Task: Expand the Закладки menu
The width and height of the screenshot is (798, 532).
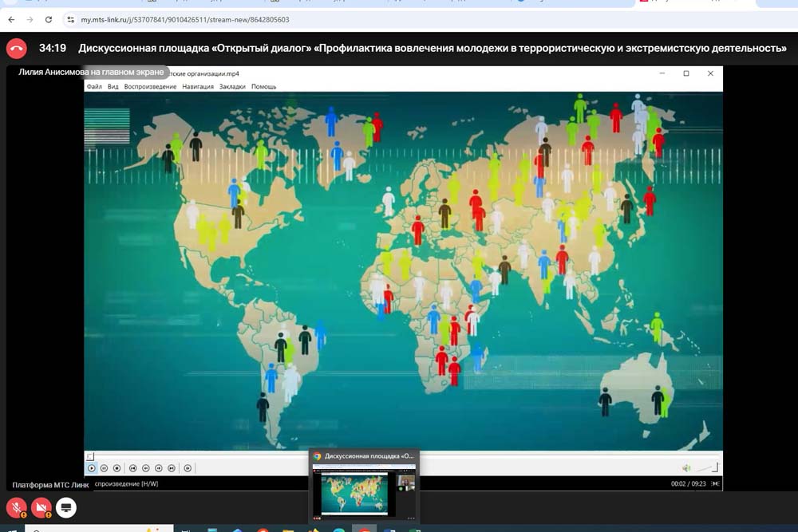Action: tap(232, 86)
